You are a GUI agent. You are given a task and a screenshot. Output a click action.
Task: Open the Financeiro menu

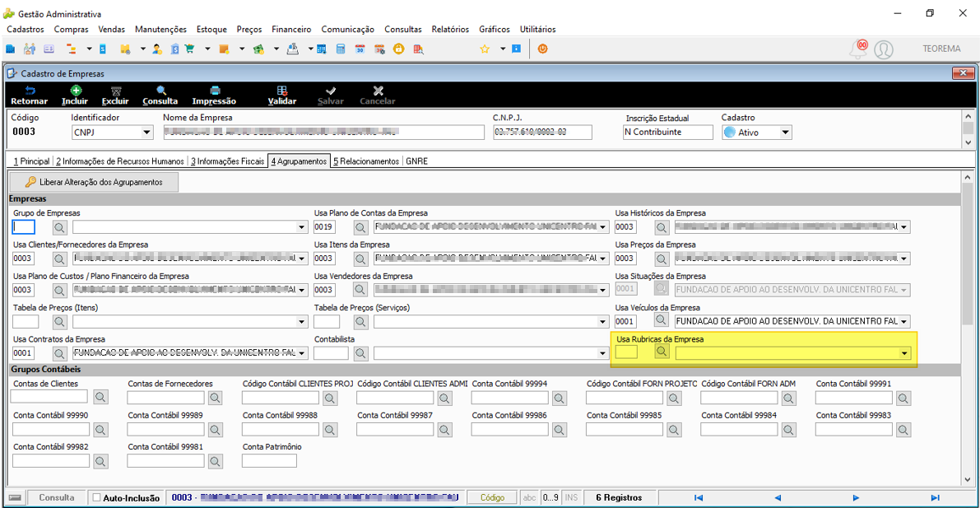(291, 29)
